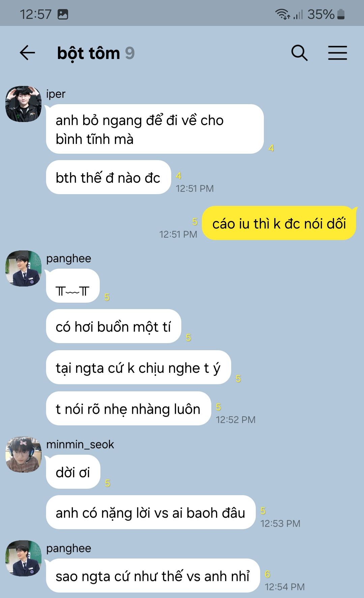Tap the dời ơi message bubble
Screen dimensions: 364x598
(x=73, y=472)
